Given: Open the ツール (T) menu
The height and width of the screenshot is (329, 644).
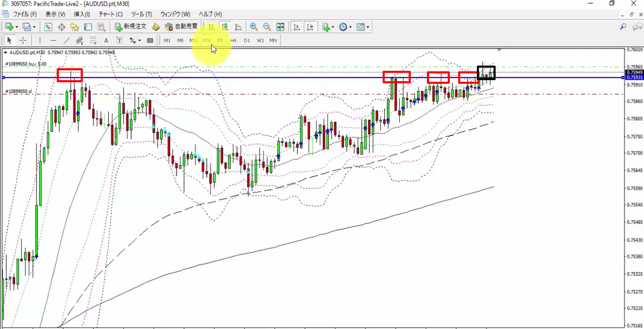Looking at the screenshot, I should (x=142, y=14).
